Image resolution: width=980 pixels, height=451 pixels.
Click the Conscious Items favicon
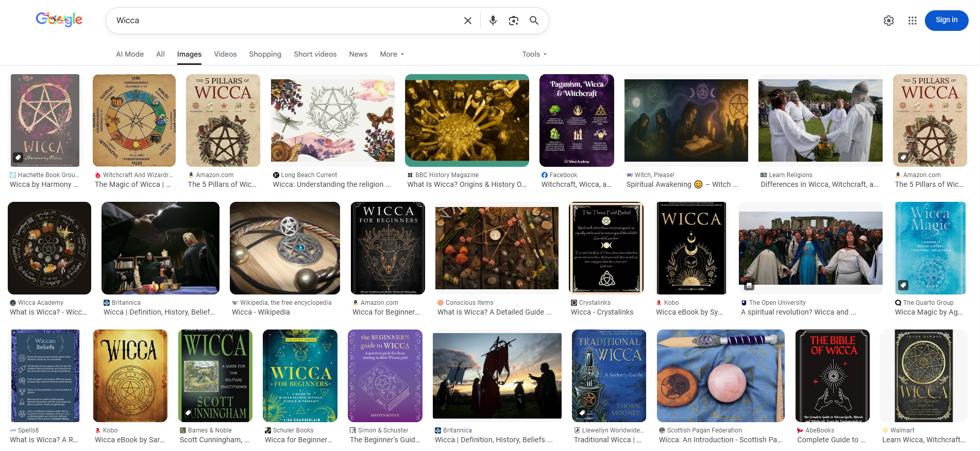click(441, 303)
